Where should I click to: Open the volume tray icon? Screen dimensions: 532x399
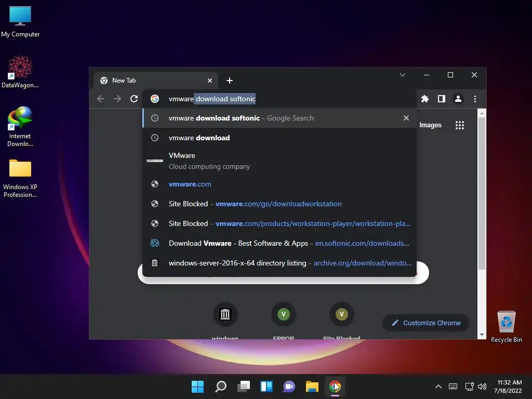[482, 387]
